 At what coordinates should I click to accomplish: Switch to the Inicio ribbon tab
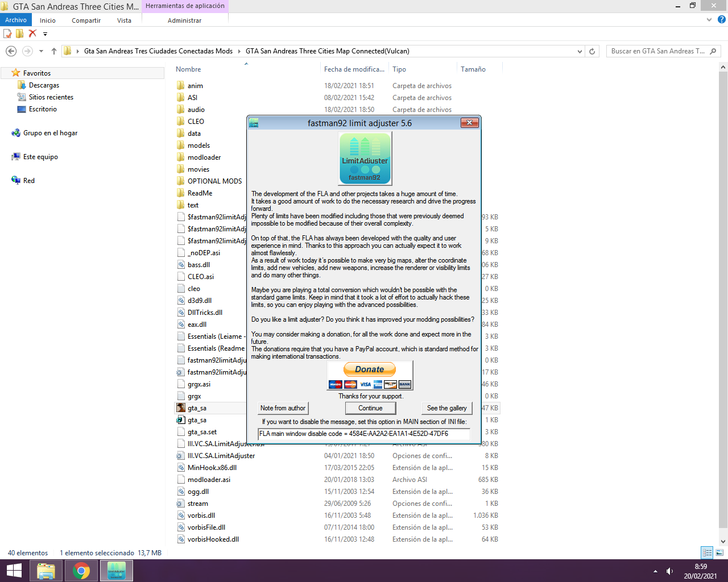pyautogui.click(x=48, y=20)
